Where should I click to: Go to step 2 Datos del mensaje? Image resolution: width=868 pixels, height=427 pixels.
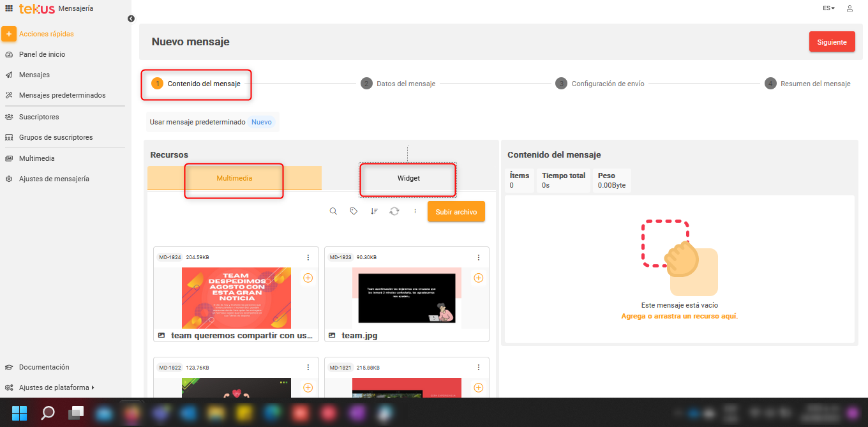coord(398,84)
